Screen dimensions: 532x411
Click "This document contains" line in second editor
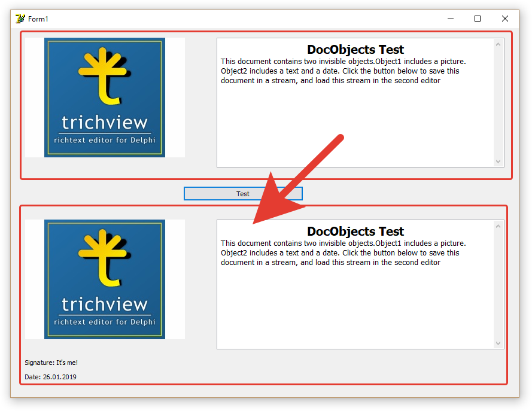pyautogui.click(x=343, y=243)
